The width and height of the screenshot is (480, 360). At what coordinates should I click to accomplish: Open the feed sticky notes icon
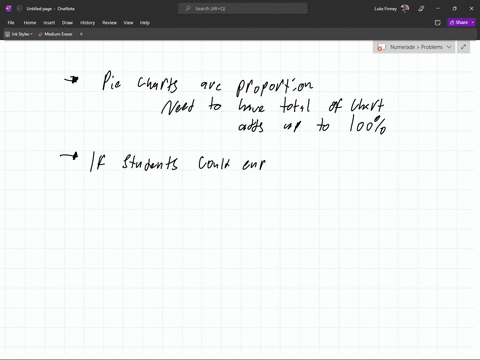tap(438, 23)
